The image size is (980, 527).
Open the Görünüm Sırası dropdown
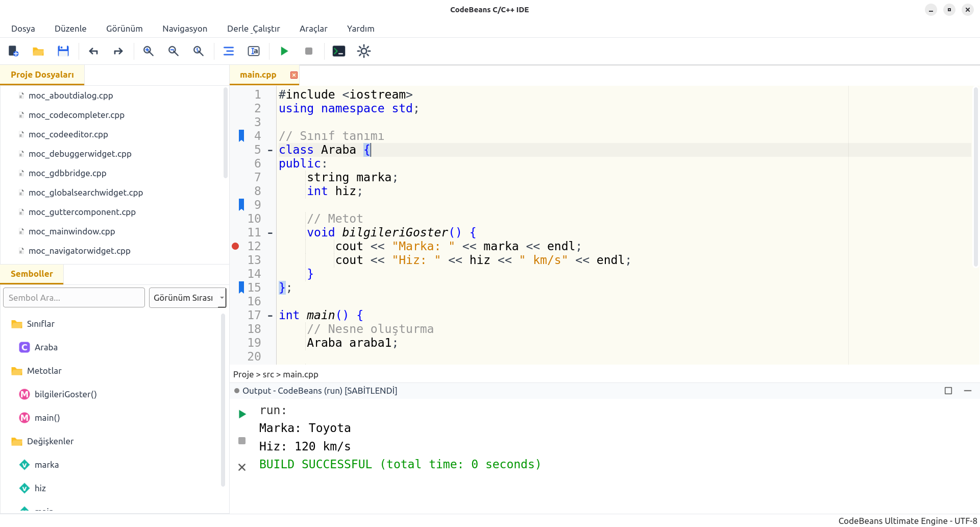[187, 298]
